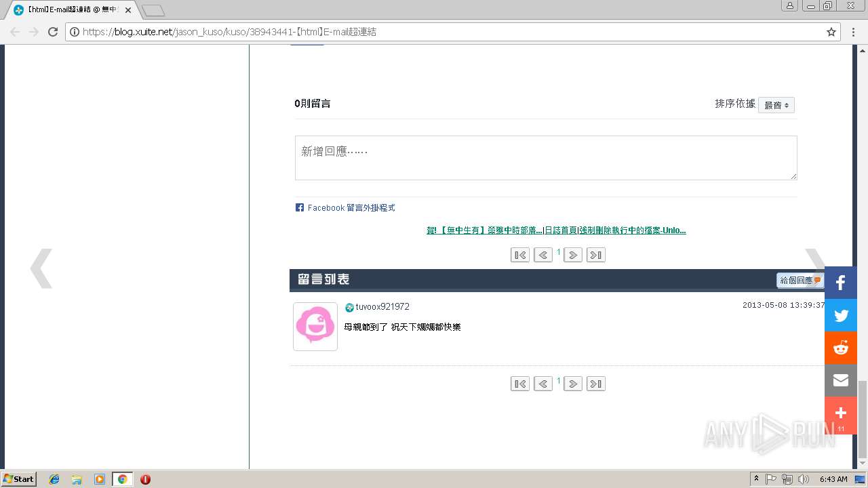Go to next page in upper pager

click(573, 255)
